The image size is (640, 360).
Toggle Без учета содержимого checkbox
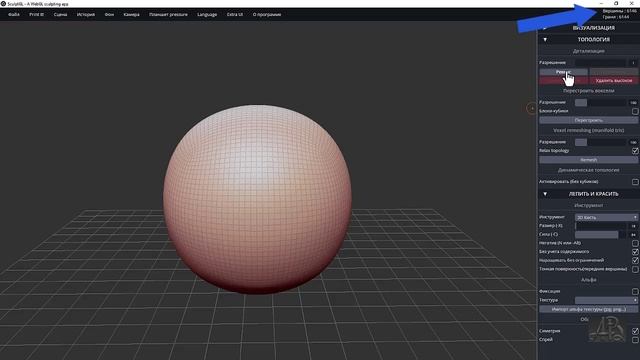click(x=635, y=252)
